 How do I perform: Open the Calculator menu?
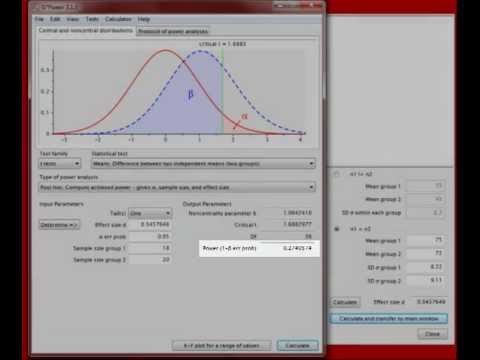118,19
